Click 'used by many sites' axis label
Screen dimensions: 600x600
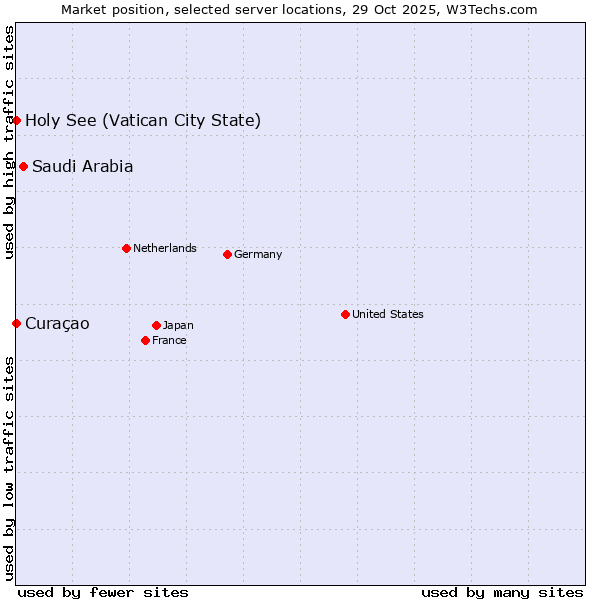click(502, 592)
